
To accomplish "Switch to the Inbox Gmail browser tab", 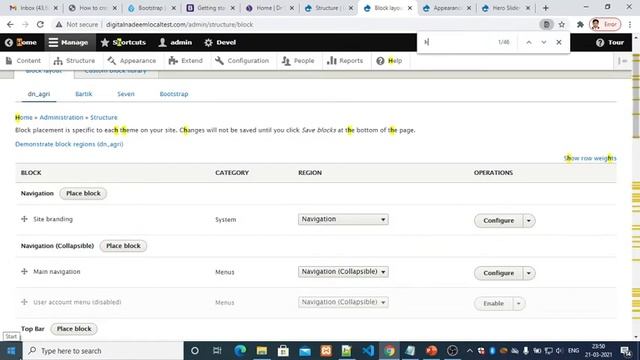I will pyautogui.click(x=33, y=8).
